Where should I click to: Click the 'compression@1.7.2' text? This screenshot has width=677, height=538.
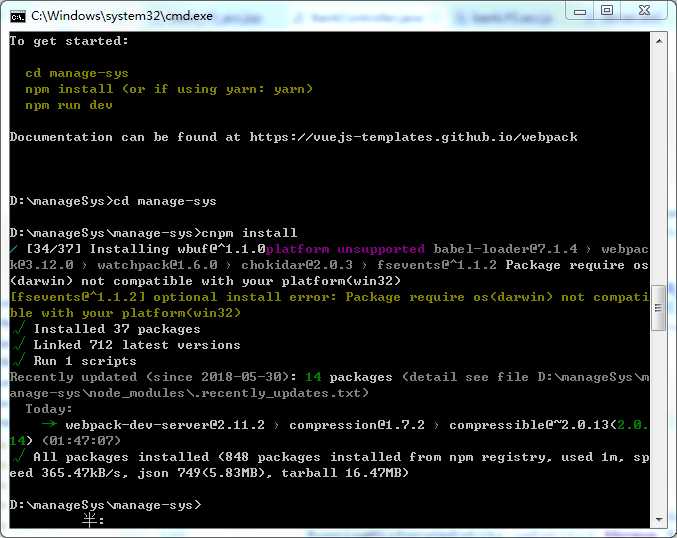pyautogui.click(x=357, y=425)
